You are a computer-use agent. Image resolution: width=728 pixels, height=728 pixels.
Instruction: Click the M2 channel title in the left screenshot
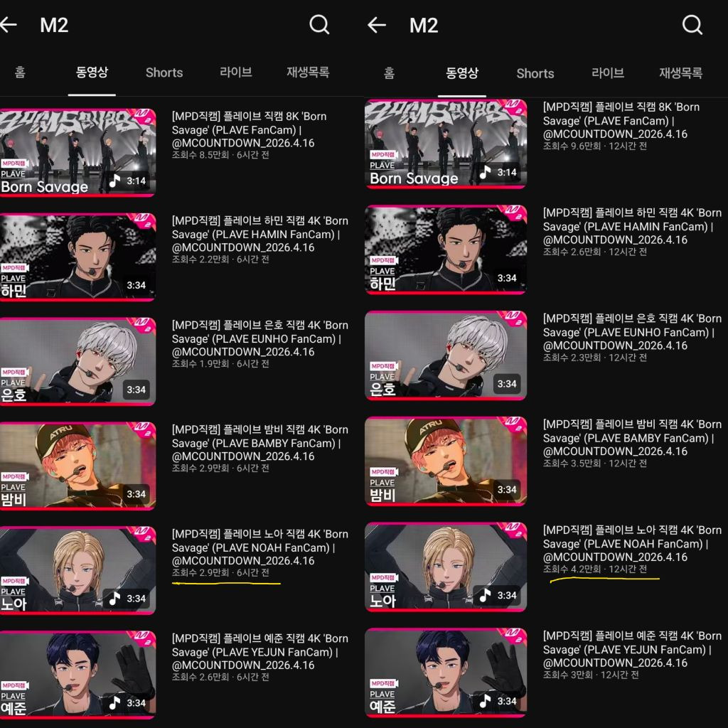[54, 25]
